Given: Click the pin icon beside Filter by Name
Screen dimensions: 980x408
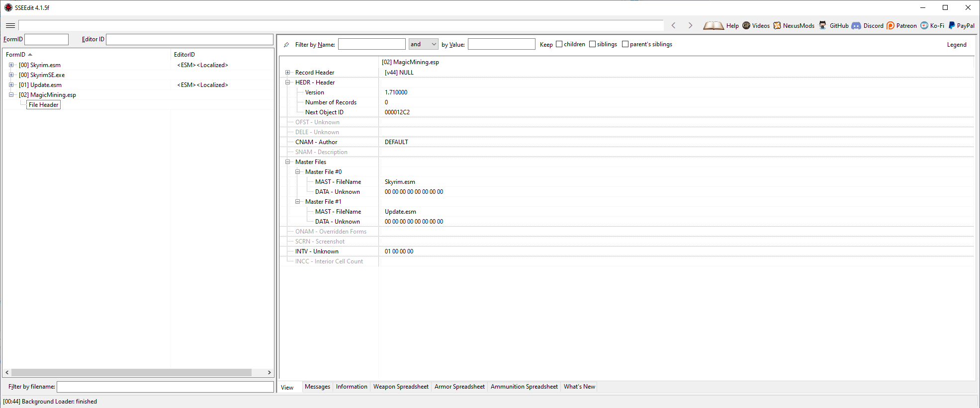Looking at the screenshot, I should tap(287, 45).
